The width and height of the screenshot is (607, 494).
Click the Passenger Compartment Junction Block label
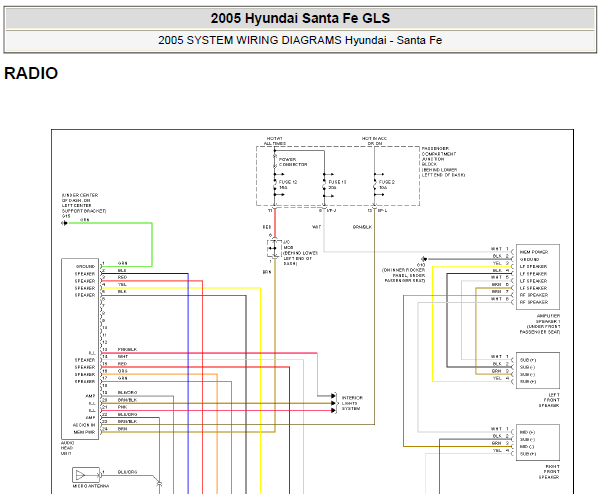[443, 162]
